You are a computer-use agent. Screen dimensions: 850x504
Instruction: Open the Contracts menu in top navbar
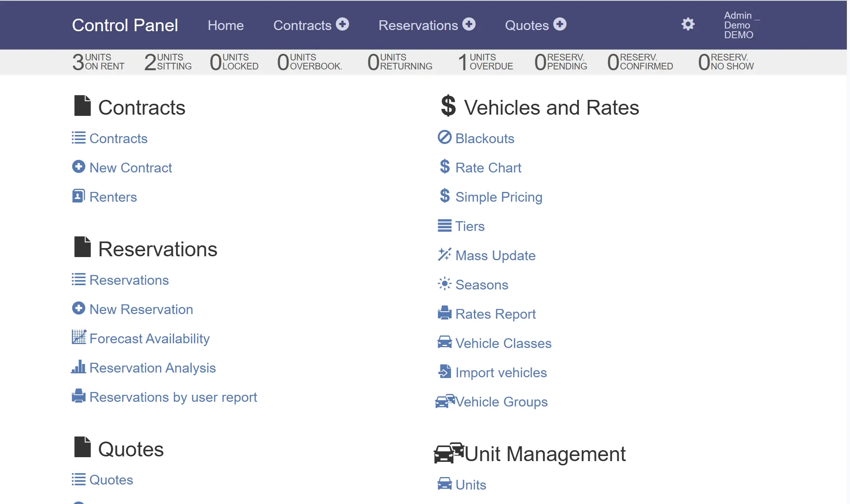coord(302,25)
